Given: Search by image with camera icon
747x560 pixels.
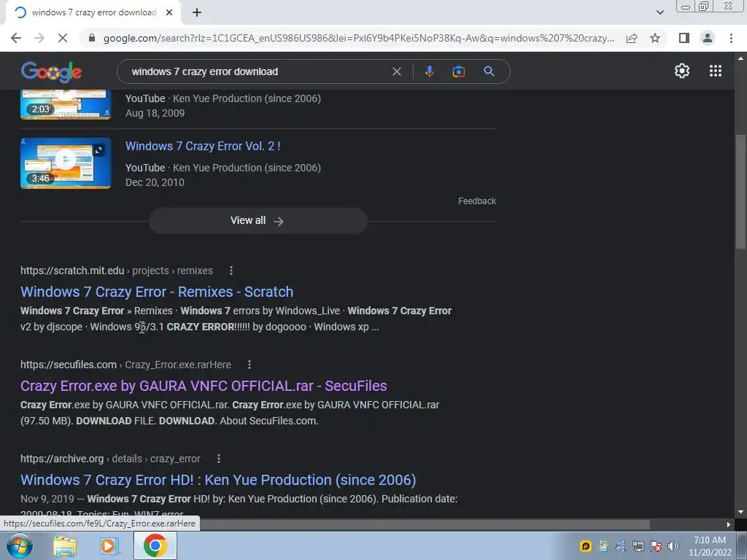Looking at the screenshot, I should point(458,71).
